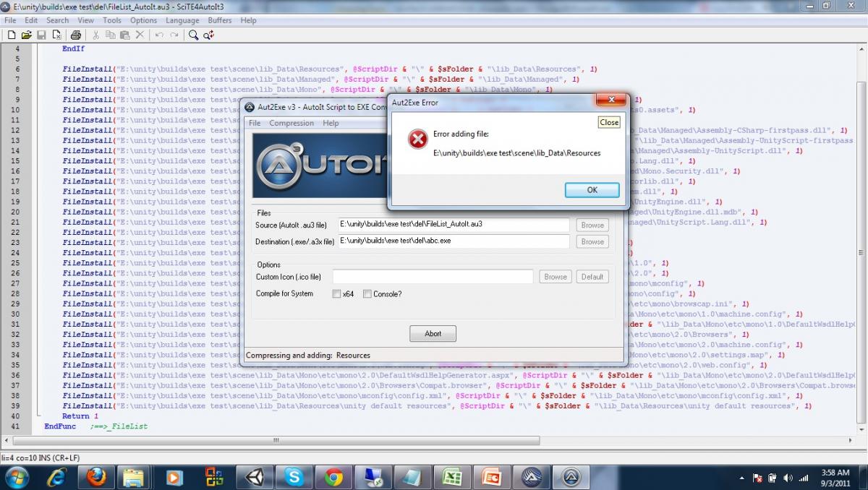Open the File menu in Aut2Exe window
This screenshot has height=490, width=868.
click(255, 124)
